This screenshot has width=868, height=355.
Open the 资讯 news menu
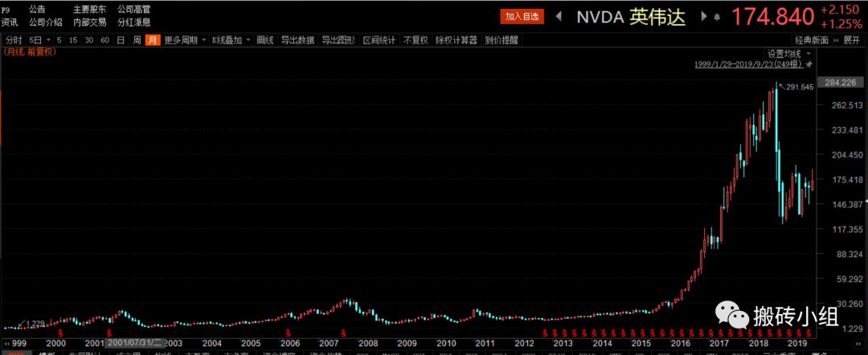10,22
